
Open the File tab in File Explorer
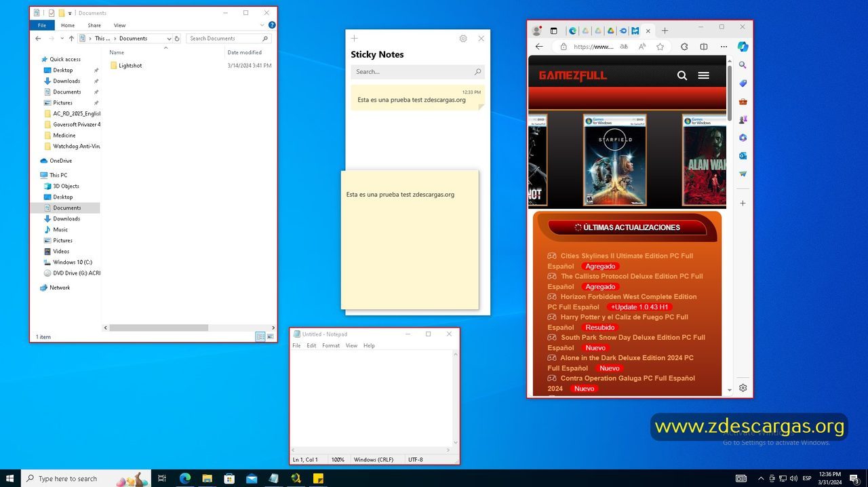tap(42, 25)
